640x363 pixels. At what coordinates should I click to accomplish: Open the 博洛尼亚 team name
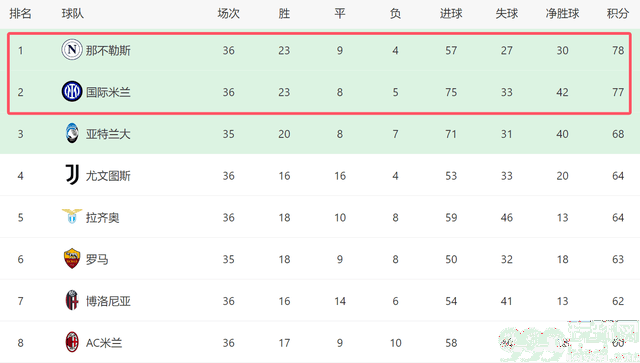click(108, 301)
